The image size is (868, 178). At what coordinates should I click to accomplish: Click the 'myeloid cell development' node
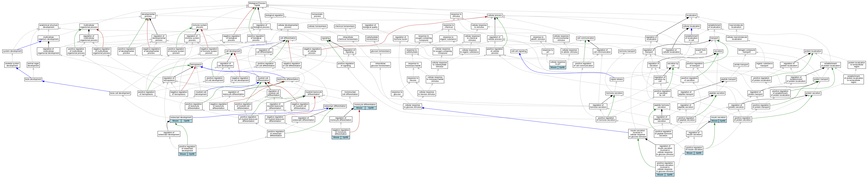tap(201, 93)
